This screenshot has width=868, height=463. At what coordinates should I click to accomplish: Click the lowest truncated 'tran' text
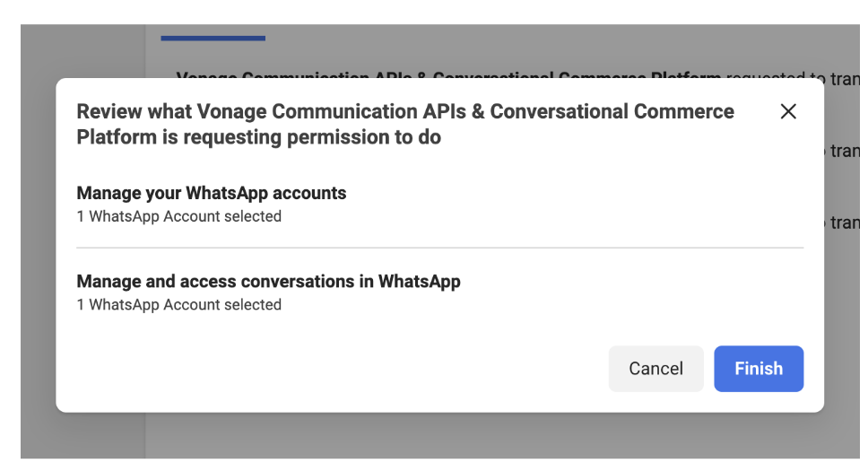(x=844, y=223)
